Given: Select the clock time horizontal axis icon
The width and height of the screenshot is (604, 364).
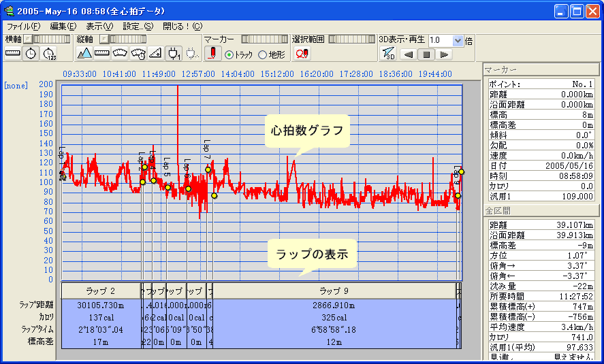Looking at the screenshot, I should pos(31,54).
